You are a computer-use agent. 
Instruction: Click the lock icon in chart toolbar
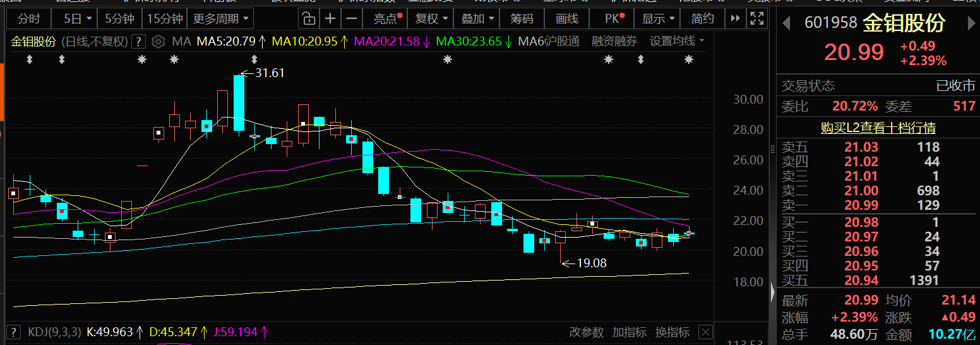coord(308,18)
